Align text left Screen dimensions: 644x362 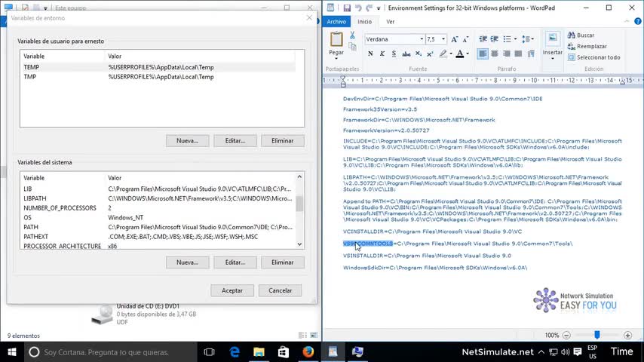483,54
